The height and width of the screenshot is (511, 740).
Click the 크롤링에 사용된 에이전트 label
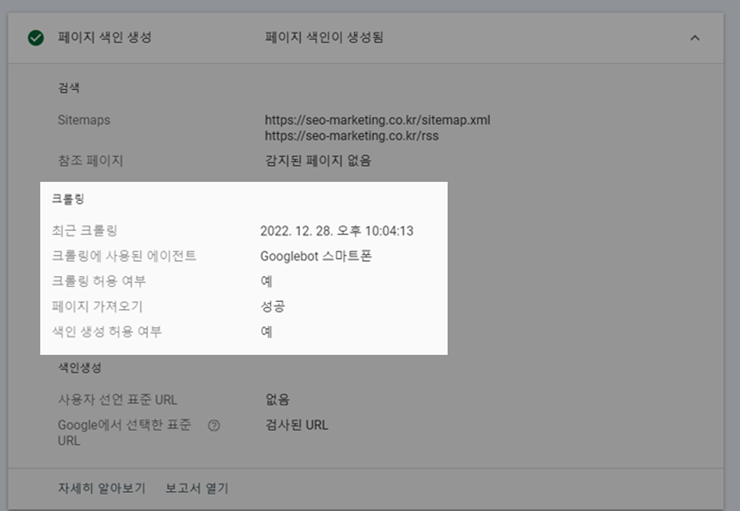click(x=124, y=256)
